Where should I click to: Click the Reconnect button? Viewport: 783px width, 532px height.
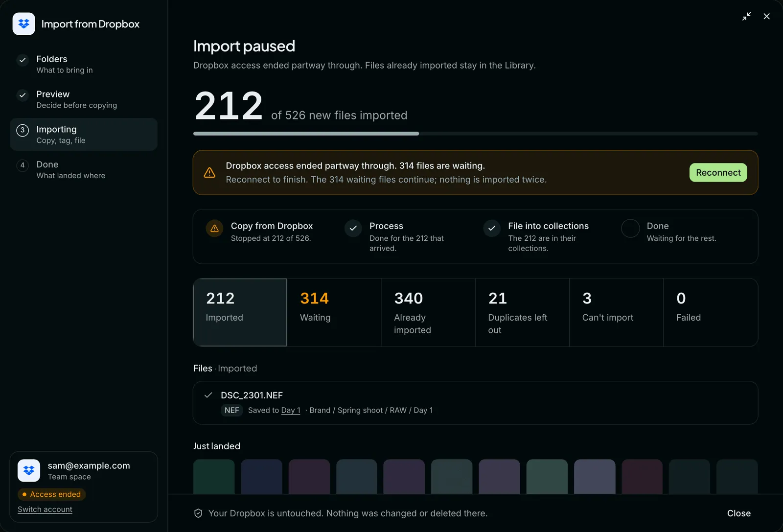pyautogui.click(x=718, y=173)
